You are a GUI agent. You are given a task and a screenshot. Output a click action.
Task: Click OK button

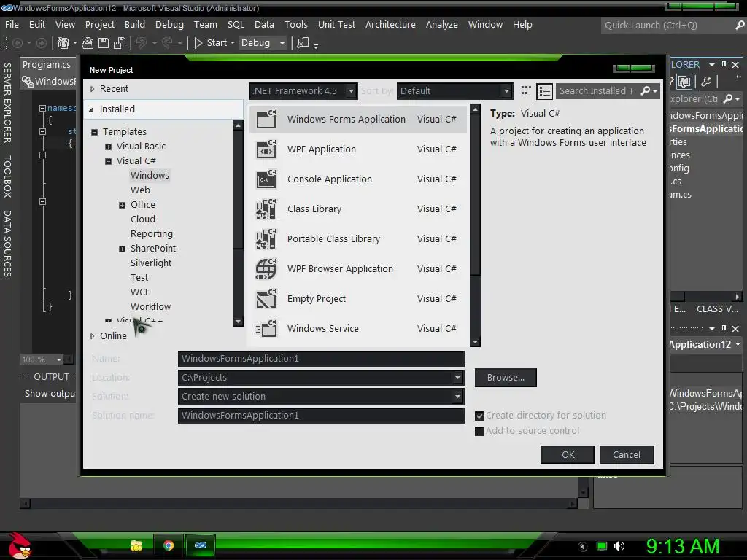coord(568,455)
